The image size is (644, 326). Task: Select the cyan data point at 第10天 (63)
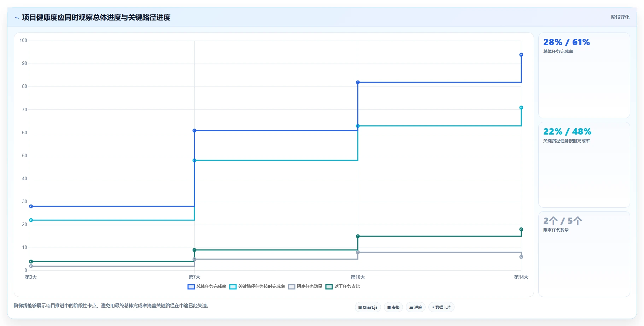(x=358, y=126)
